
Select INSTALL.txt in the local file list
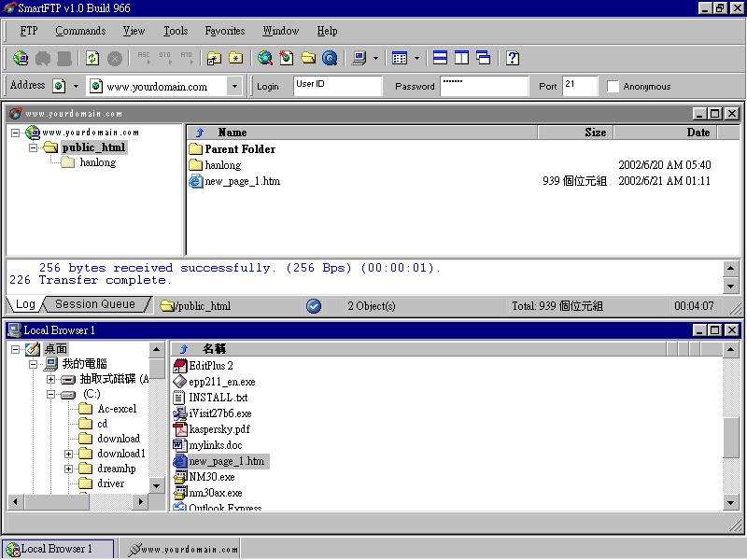[210, 398]
